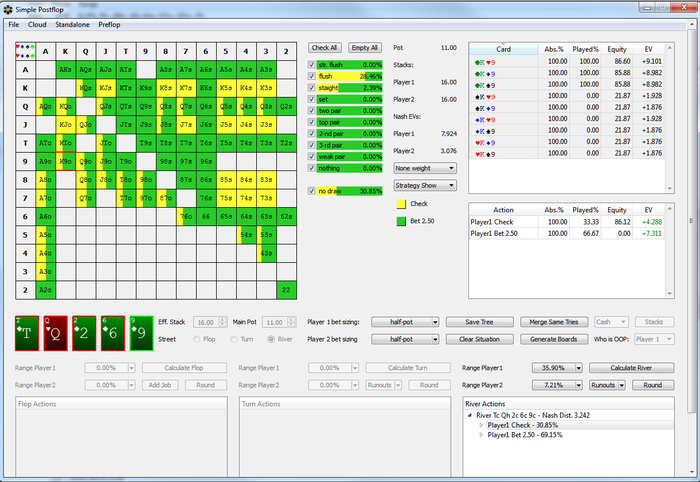
Task: Open the None weight dropdown
Action: coord(425,168)
